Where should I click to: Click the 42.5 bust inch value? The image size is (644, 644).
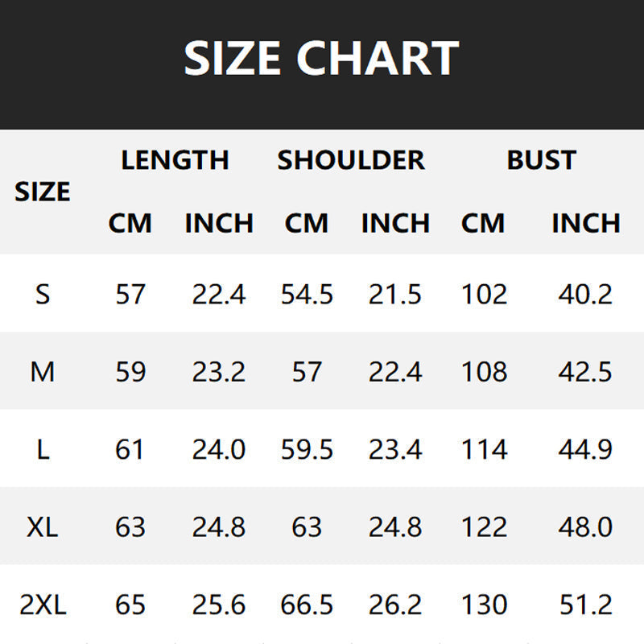585,372
